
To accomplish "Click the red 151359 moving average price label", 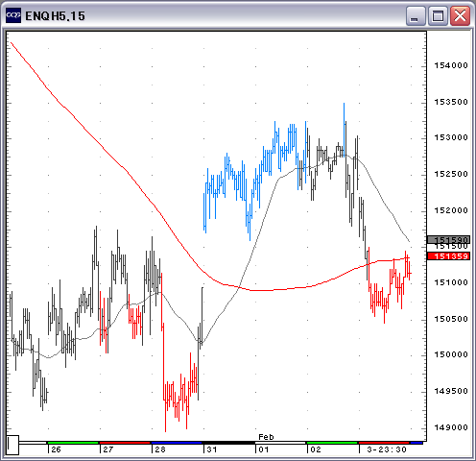I will pyautogui.click(x=449, y=256).
